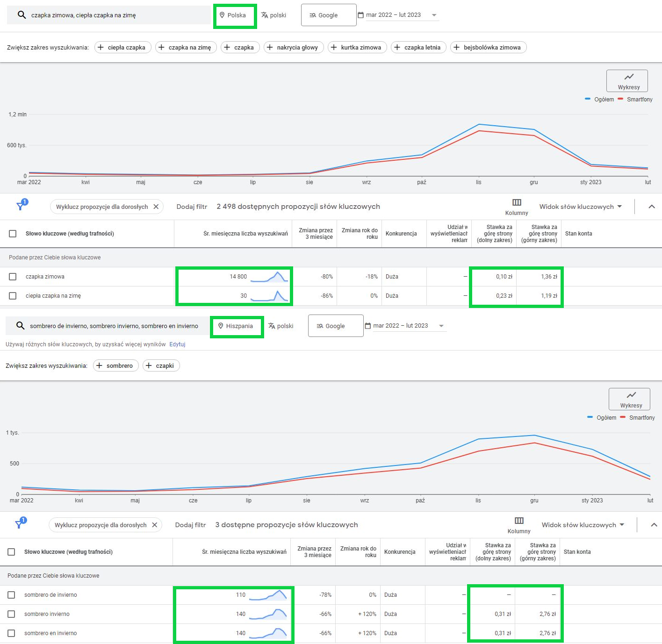The image size is (662, 644).
Task: Check the 'sombrero de invierno' row checkbox
Action: (11, 595)
